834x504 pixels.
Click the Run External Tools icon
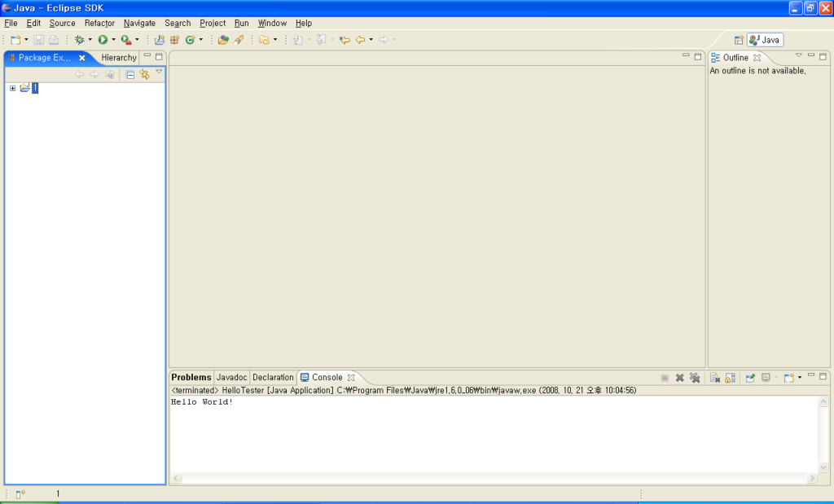point(126,40)
